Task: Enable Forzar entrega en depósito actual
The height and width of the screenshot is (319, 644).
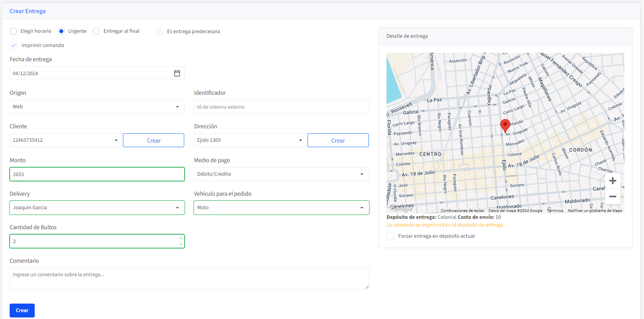Action: coord(390,236)
